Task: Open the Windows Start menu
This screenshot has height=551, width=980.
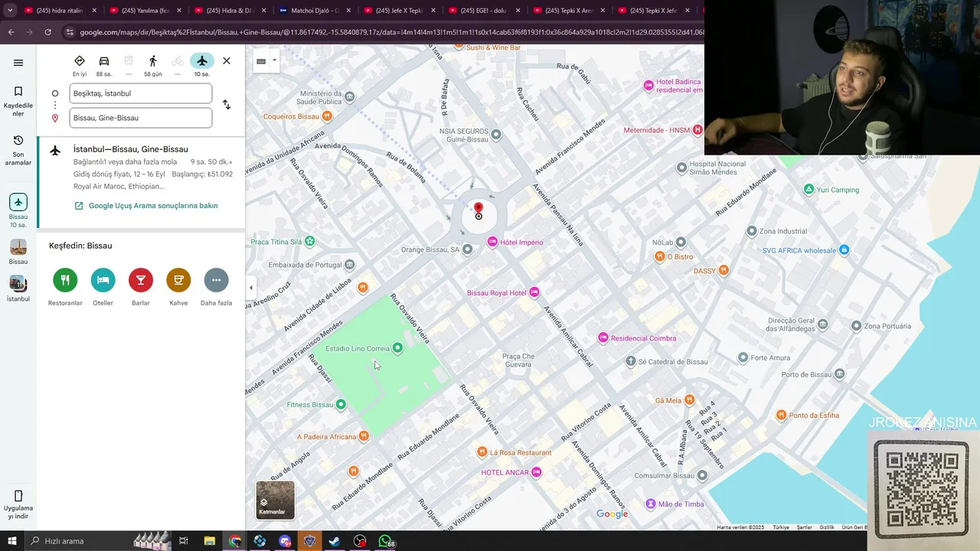Action: pos(11,541)
